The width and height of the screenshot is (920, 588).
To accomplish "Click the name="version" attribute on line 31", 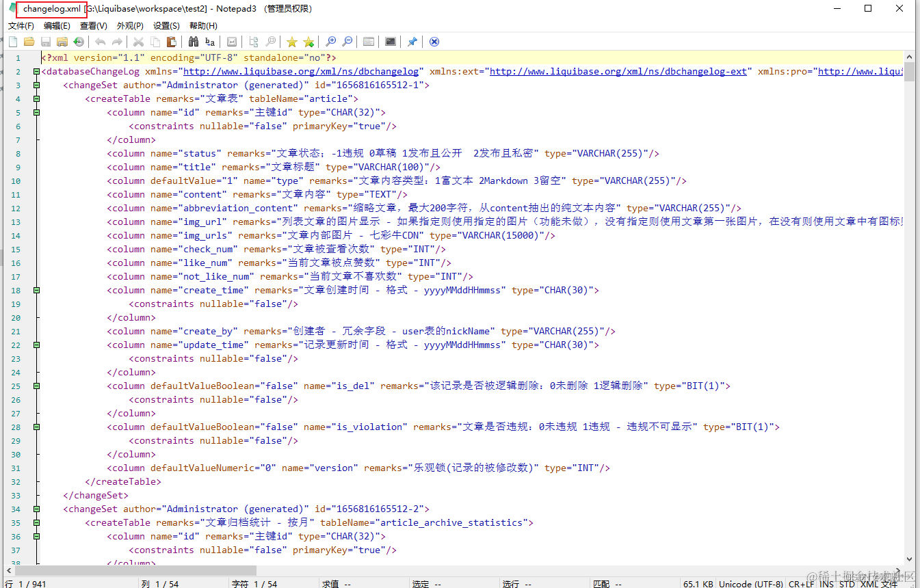I will pos(320,468).
